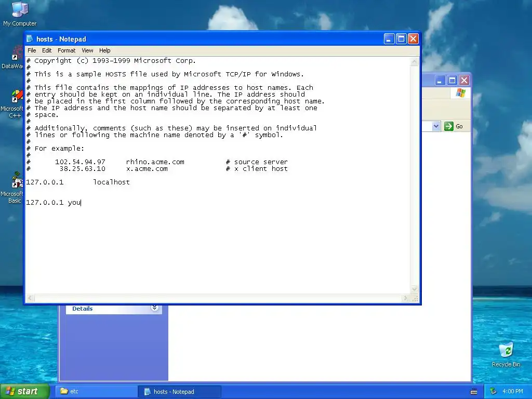
Task: Click 'x.acme.com' in the hosts text
Action: 147,169
